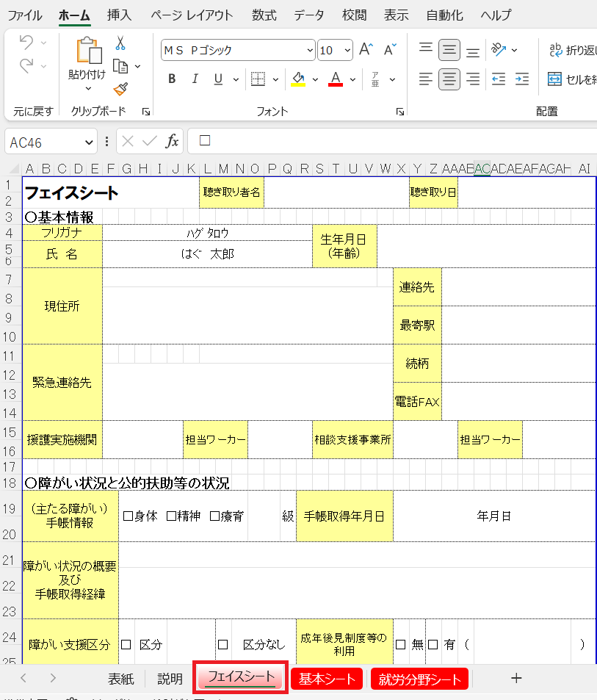Click the Undo arrow icon
This screenshot has height=700, width=597.
click(x=26, y=43)
